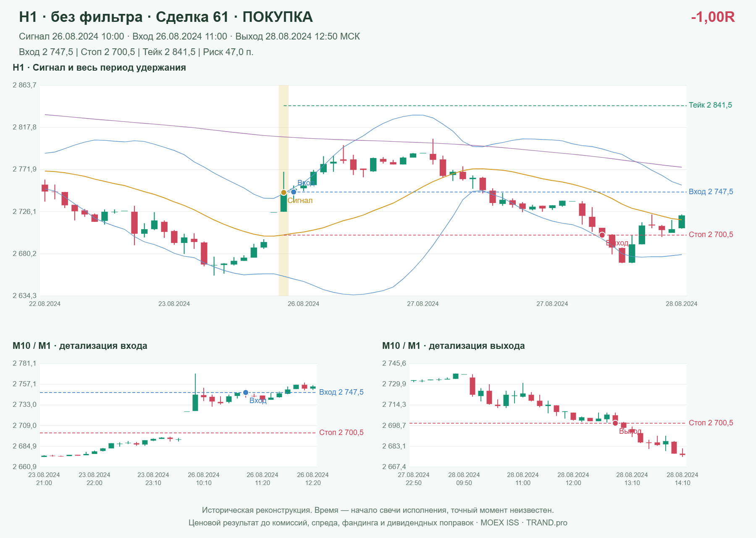The image size is (756, 538).
Task: Click 'Вход 2 747,5' label in entry detail chart
Action: tap(341, 392)
